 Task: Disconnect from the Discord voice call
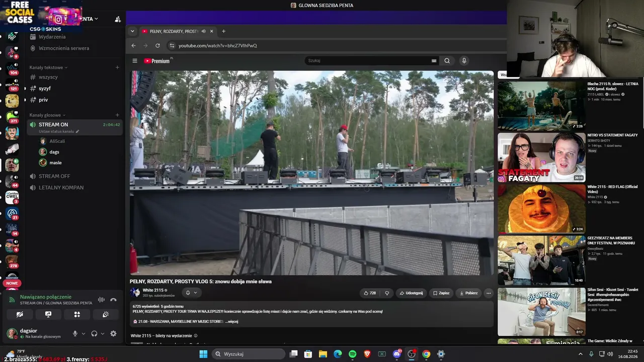[x=113, y=300]
